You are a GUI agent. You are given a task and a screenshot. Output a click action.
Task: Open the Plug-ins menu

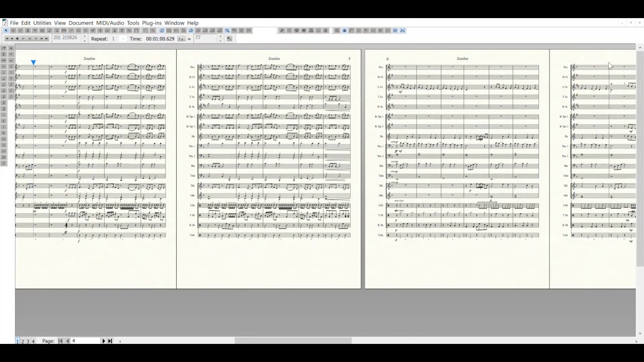point(152,23)
